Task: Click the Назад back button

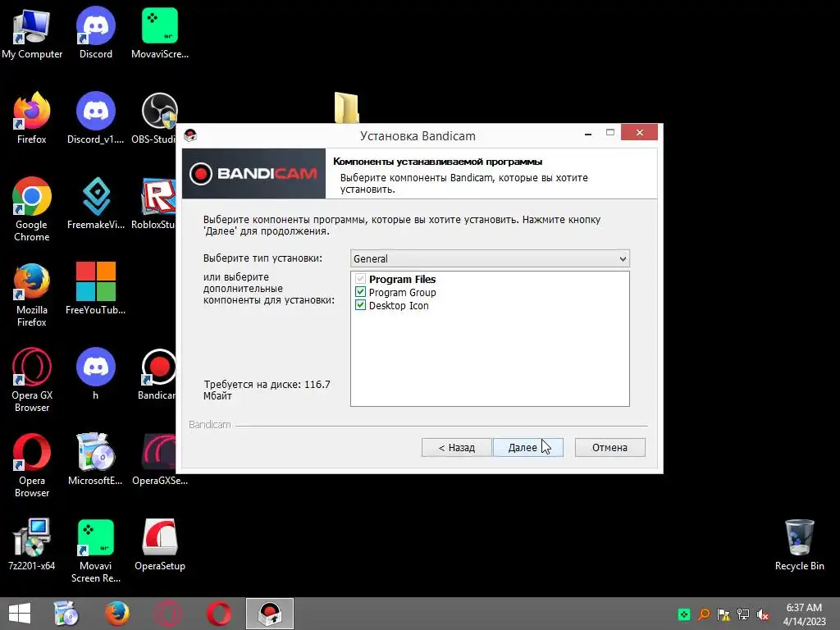Action: coord(456,447)
